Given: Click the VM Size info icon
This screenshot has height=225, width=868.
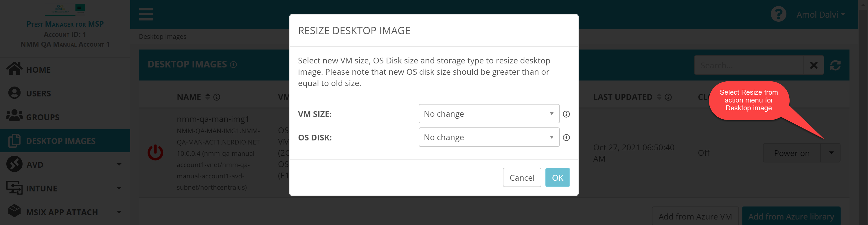Looking at the screenshot, I should pos(566,114).
